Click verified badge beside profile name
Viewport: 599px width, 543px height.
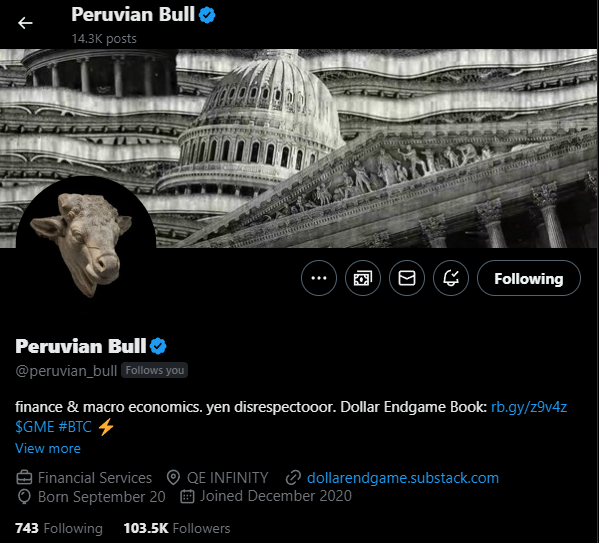coord(158,346)
